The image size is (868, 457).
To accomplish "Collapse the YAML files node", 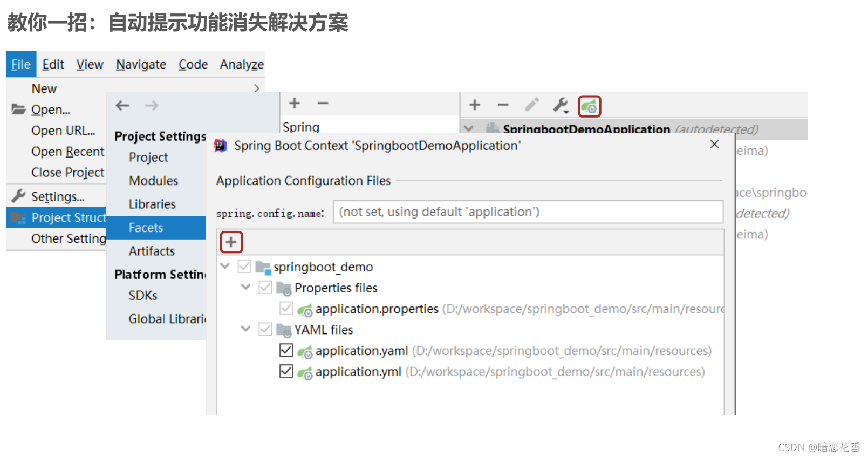I will 246,329.
